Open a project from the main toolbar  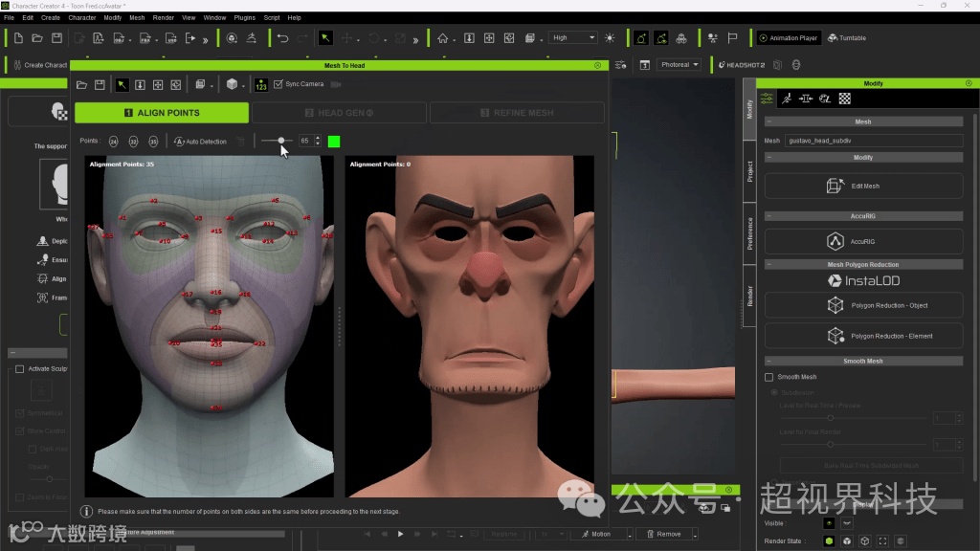pyautogui.click(x=37, y=38)
